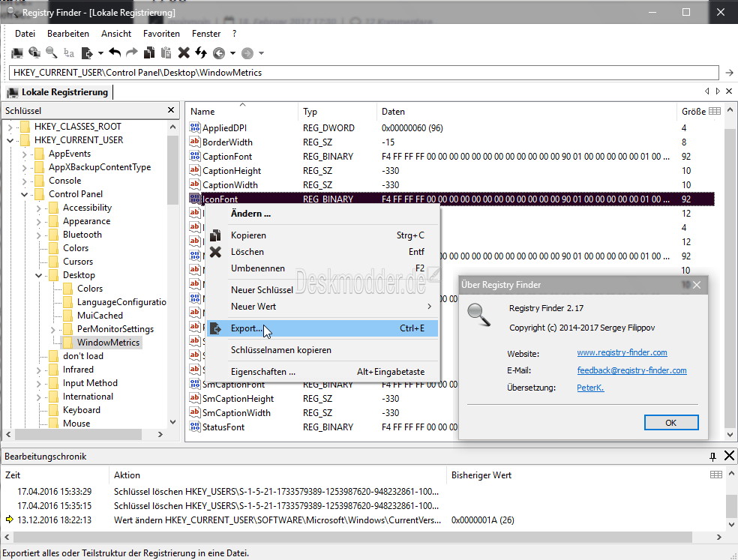Open the Find magnifier tool in toolbar
The image size is (738, 560).
click(x=51, y=53)
